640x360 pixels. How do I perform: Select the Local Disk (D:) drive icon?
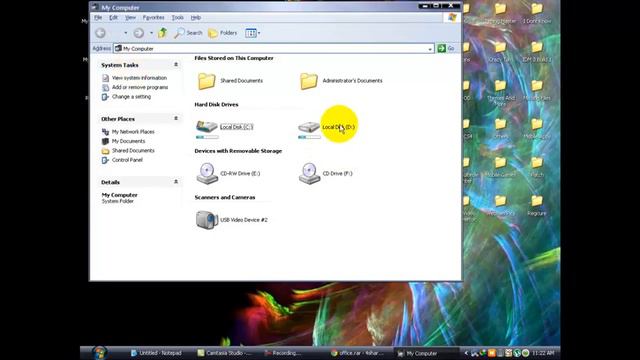click(x=309, y=127)
